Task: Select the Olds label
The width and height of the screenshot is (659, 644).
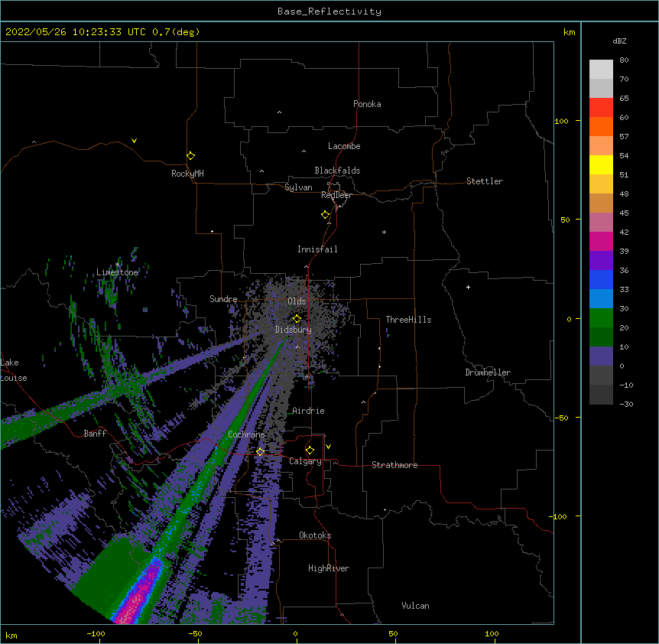Action: tap(297, 301)
